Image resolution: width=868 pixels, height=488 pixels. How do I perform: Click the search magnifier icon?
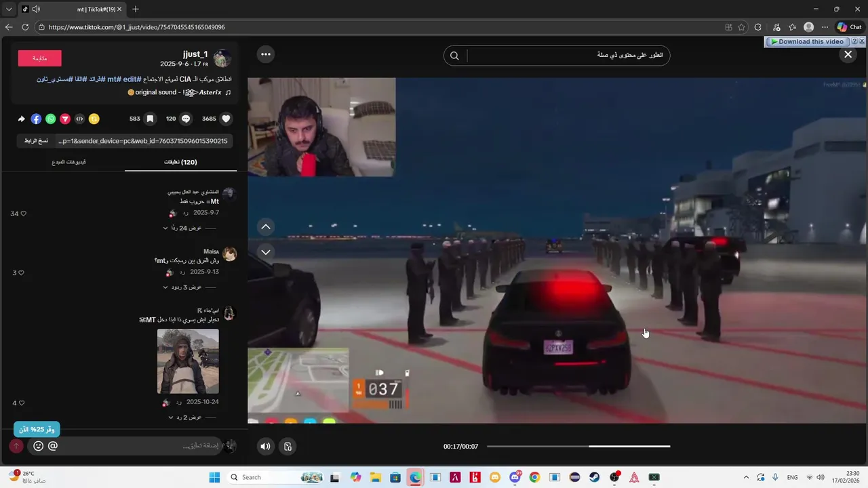click(x=455, y=56)
